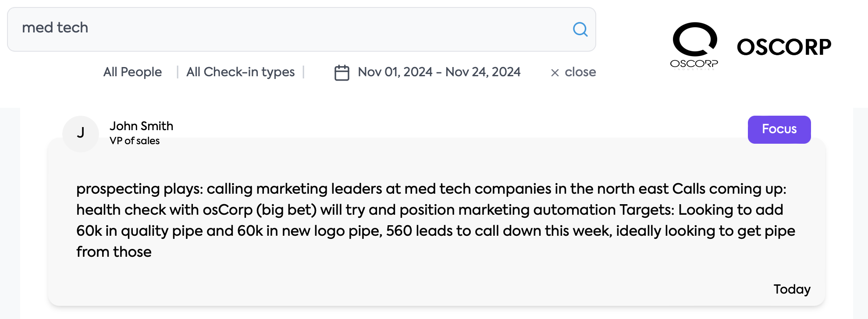Open John Smith's profile name
Viewport: 868px width, 319px height.
click(x=141, y=126)
